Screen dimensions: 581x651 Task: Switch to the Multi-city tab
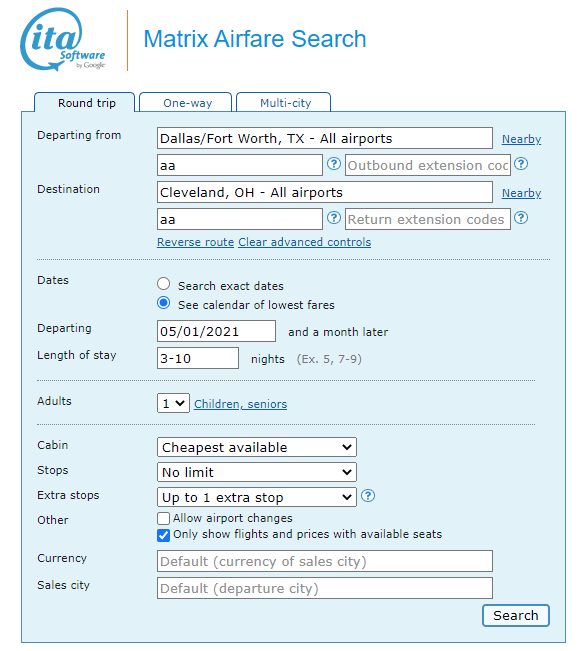coord(284,103)
